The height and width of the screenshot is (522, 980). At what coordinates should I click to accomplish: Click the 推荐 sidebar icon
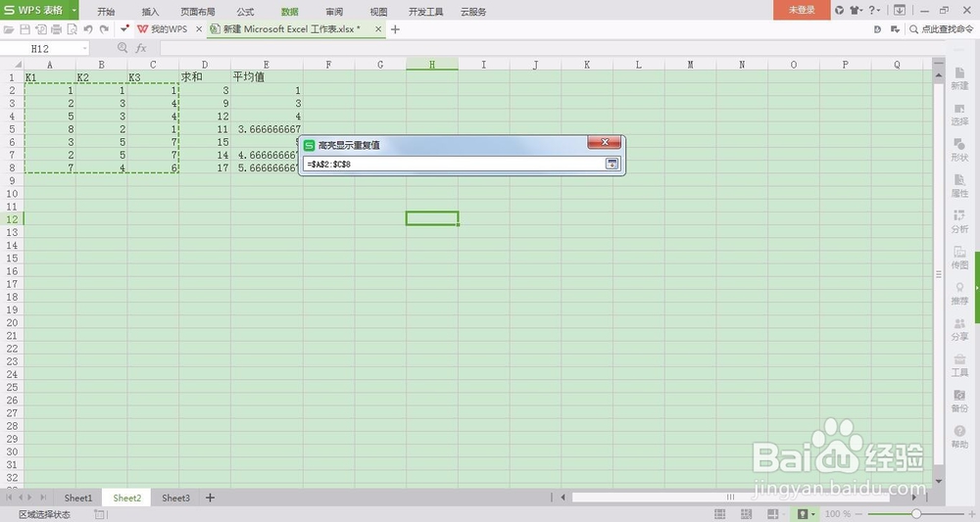[x=960, y=294]
